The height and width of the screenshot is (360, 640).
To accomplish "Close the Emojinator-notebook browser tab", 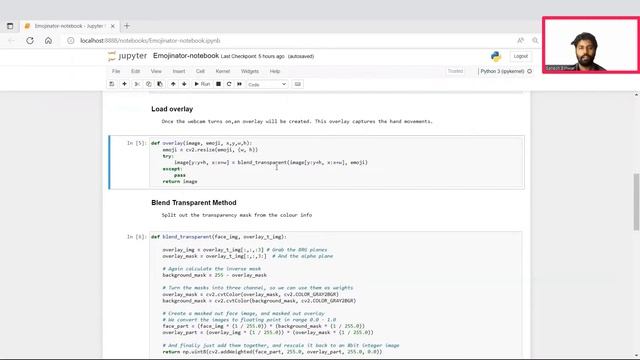I will (113, 26).
